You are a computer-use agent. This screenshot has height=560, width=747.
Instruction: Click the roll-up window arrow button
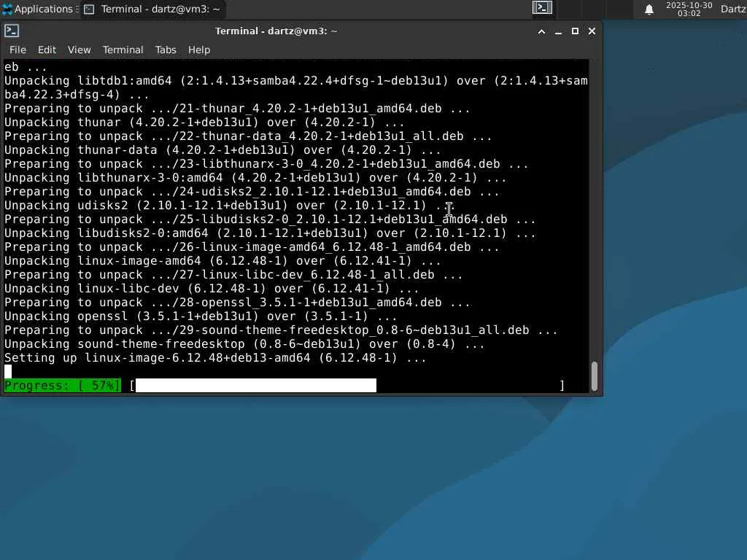(x=542, y=31)
